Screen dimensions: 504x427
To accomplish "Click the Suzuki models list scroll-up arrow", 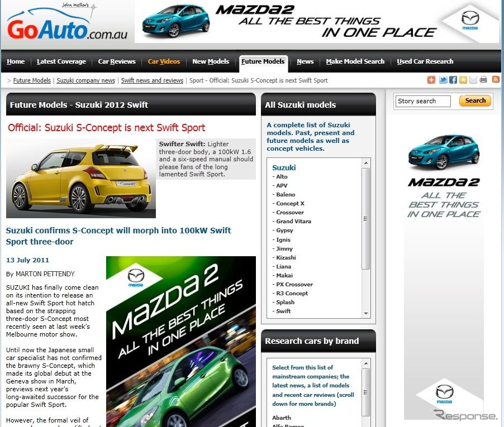I will (366, 163).
